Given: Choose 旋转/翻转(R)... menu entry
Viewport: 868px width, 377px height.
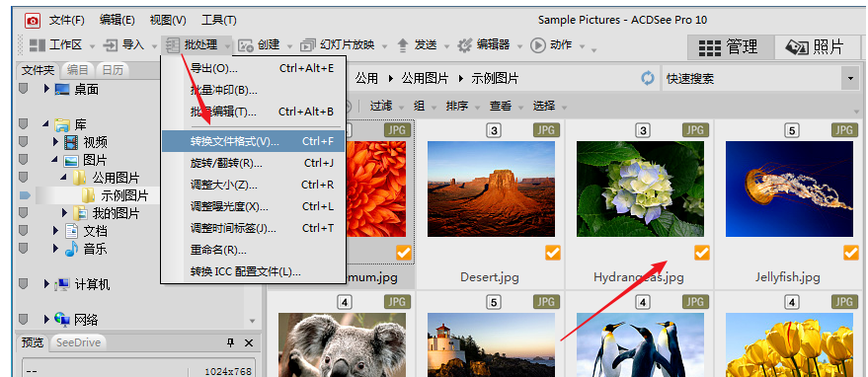Looking at the screenshot, I should point(253,163).
